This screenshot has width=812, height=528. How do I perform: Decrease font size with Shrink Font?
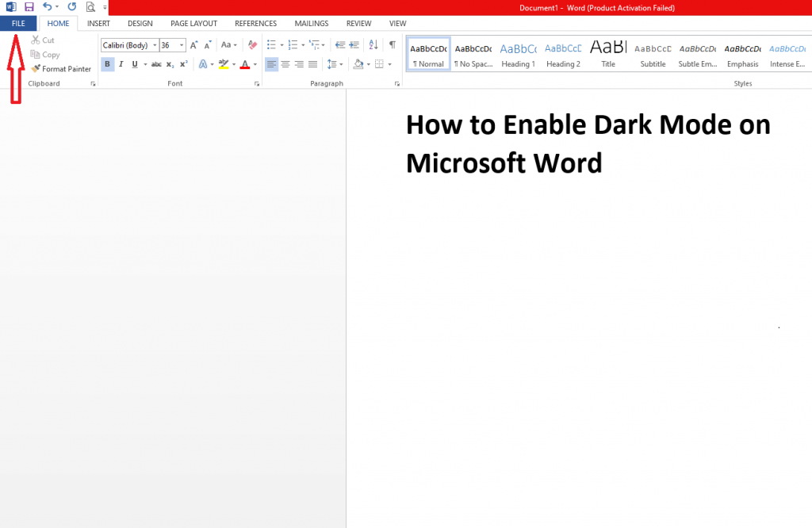click(x=208, y=45)
